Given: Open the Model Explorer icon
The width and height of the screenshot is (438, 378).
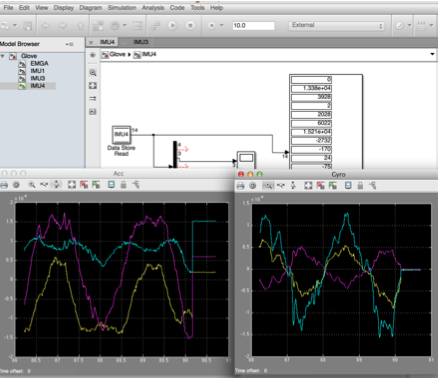Looking at the screenshot, I should [137, 25].
